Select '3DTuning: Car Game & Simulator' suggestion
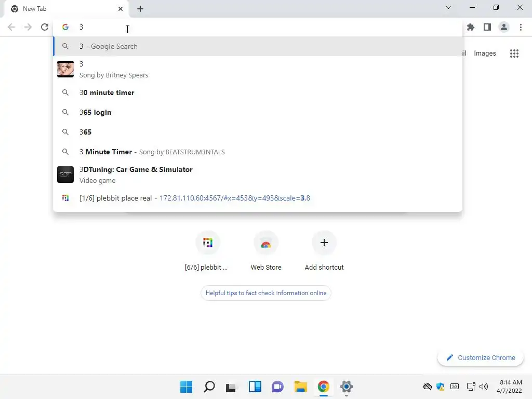 point(258,175)
